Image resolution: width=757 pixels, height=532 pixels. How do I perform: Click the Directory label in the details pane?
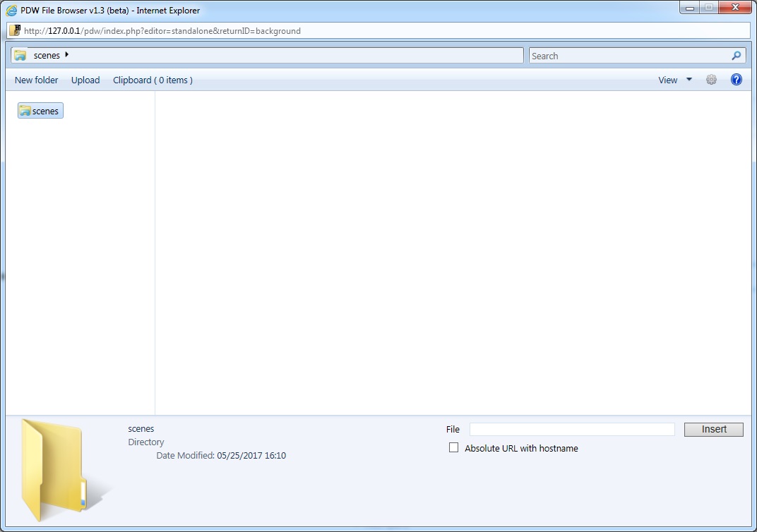click(145, 442)
